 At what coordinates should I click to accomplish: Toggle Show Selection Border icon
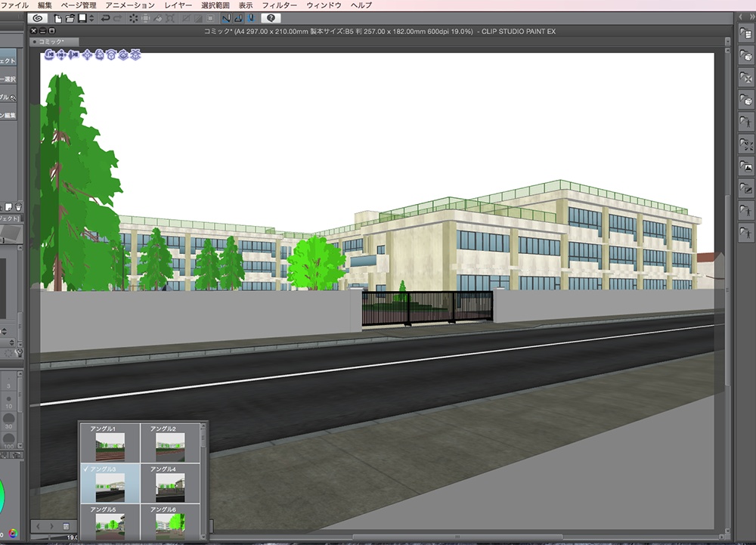pos(210,18)
